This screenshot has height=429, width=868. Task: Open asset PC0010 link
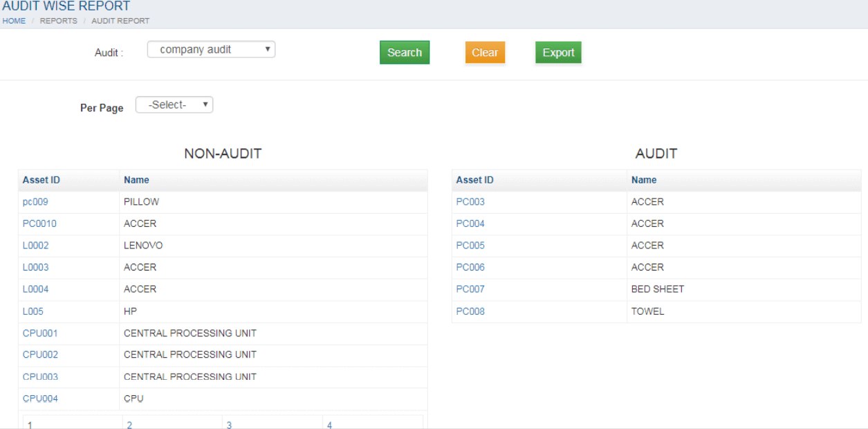tap(39, 223)
